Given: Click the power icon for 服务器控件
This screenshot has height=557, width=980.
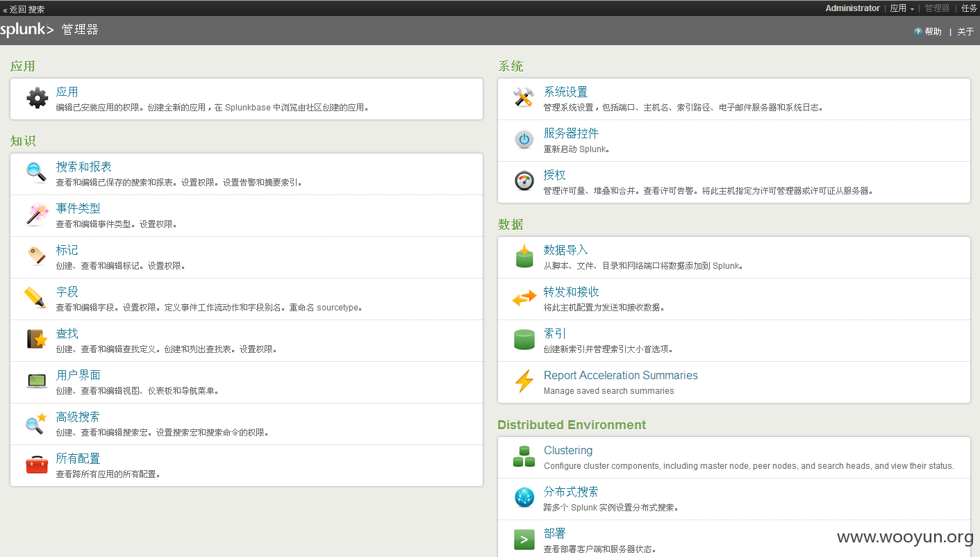Looking at the screenshot, I should [x=524, y=140].
